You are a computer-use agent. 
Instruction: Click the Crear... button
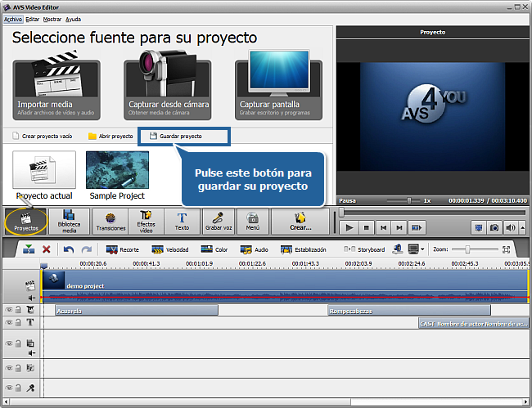pos(300,222)
